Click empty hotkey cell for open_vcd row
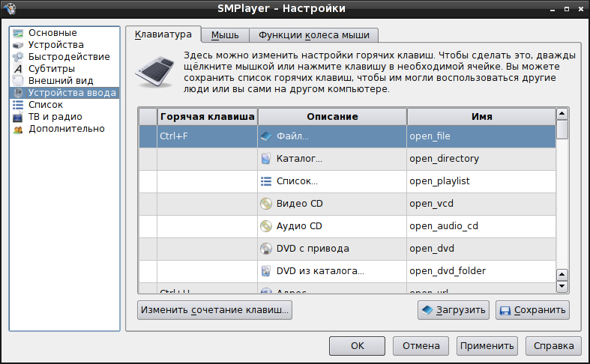This screenshot has width=590, height=364. [x=208, y=204]
